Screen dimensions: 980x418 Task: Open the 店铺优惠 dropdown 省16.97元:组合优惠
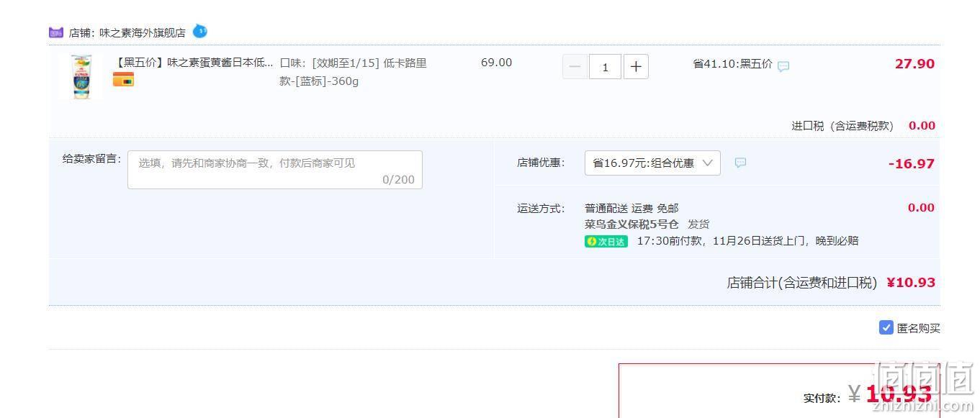point(652,163)
